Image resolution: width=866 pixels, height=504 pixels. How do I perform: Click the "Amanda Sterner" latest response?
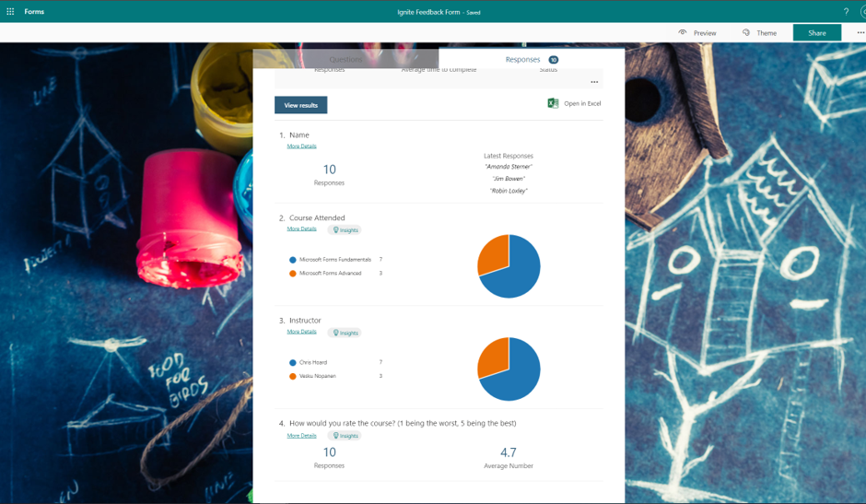point(509,167)
